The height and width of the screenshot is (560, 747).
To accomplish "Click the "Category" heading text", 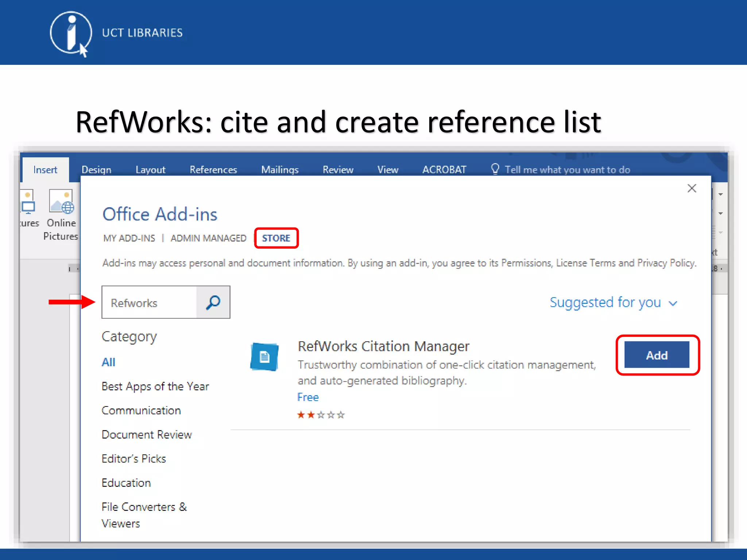I will click(x=129, y=337).
